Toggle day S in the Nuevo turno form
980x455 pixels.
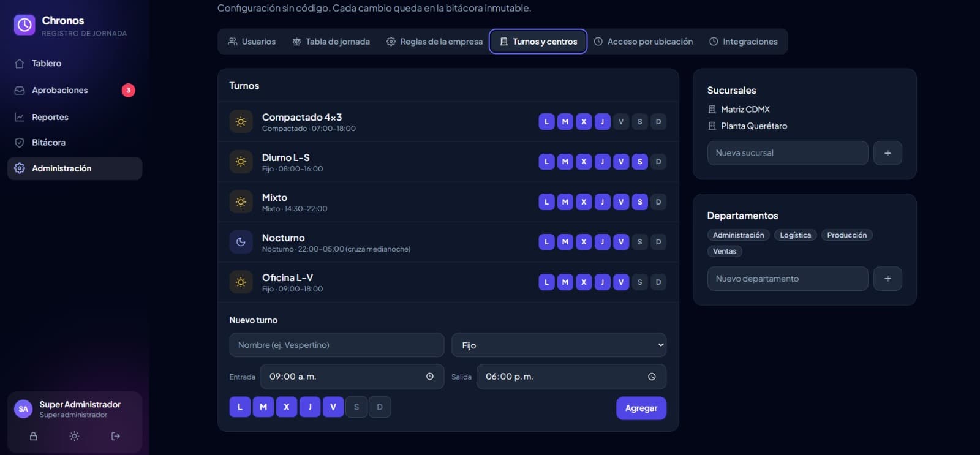tap(356, 407)
